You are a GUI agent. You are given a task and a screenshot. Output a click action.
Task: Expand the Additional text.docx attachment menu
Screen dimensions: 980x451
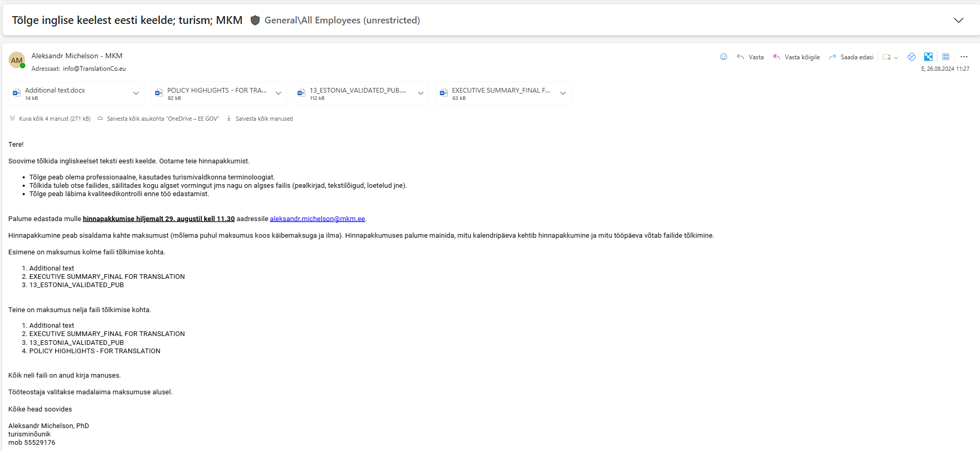point(136,94)
